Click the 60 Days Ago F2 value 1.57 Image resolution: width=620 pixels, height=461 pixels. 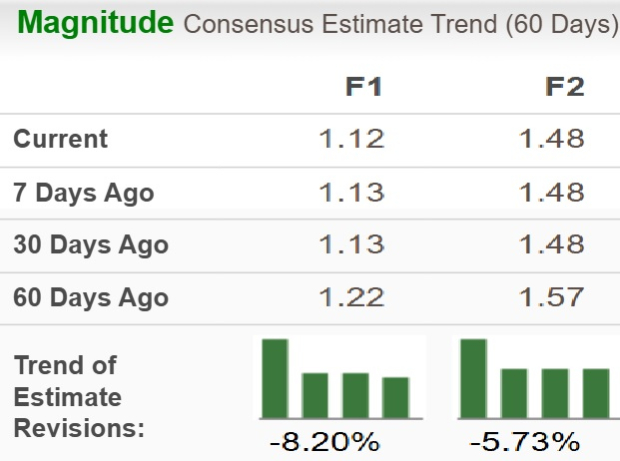click(x=552, y=297)
